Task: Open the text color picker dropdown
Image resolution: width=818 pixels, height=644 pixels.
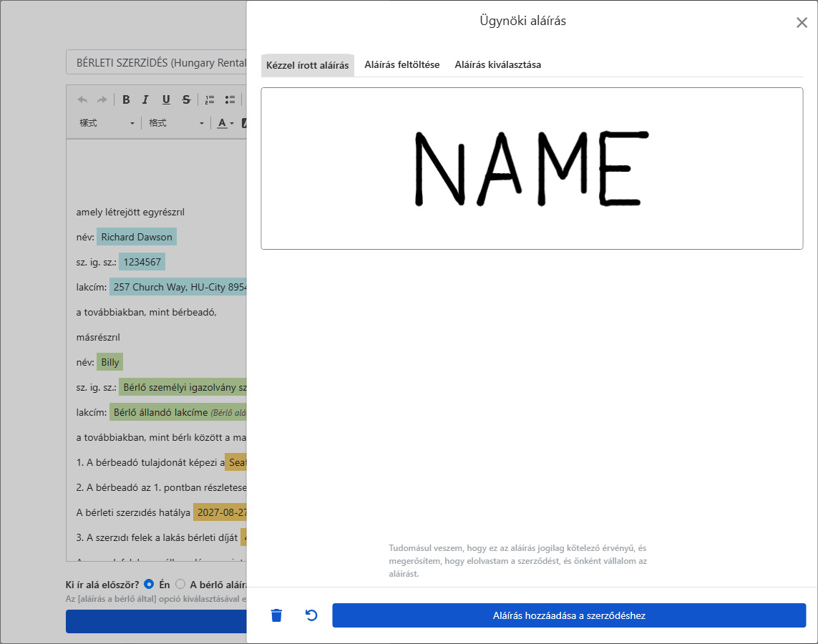Action: pos(225,123)
